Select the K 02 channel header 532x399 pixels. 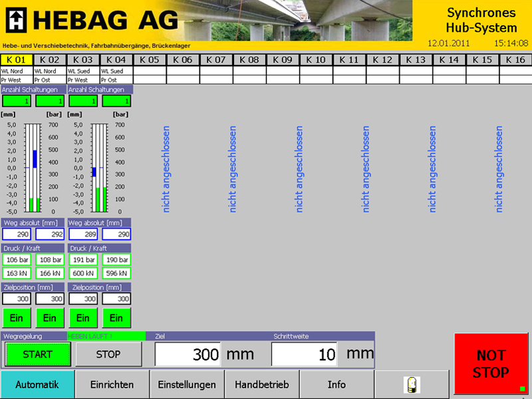[49, 60]
